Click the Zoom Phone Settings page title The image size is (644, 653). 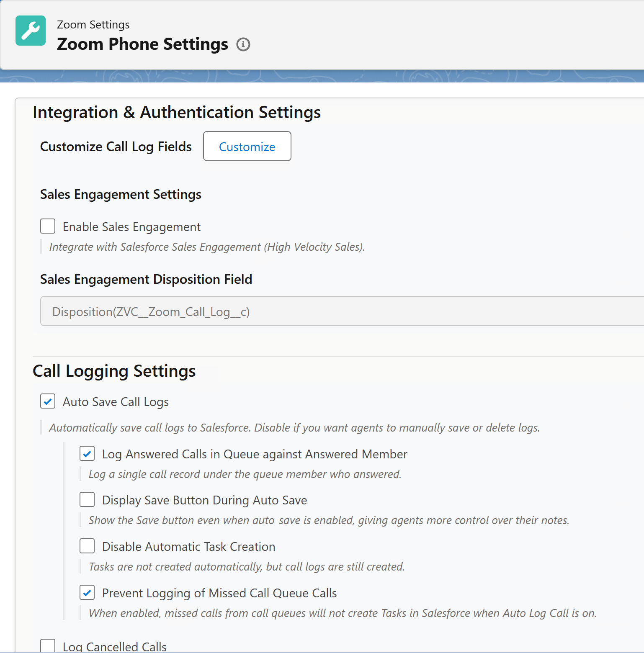(142, 44)
